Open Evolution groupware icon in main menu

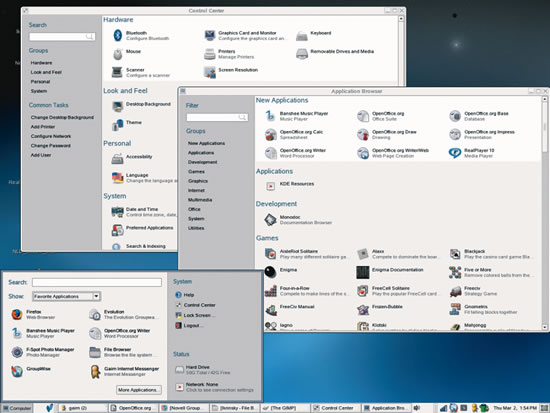click(x=95, y=314)
